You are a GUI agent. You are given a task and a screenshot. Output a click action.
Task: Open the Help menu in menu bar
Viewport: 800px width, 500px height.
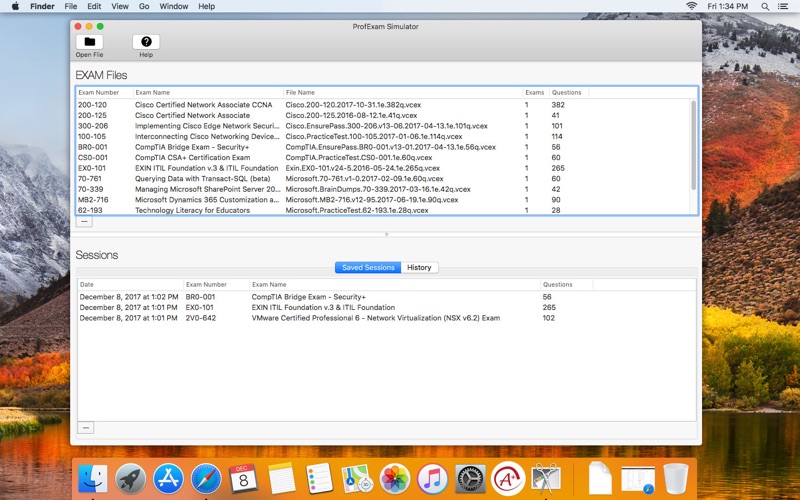(207, 6)
